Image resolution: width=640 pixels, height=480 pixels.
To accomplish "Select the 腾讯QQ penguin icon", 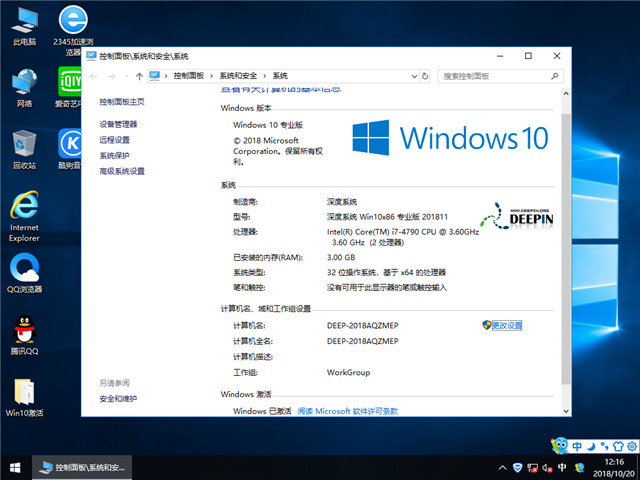I will pos(24,336).
